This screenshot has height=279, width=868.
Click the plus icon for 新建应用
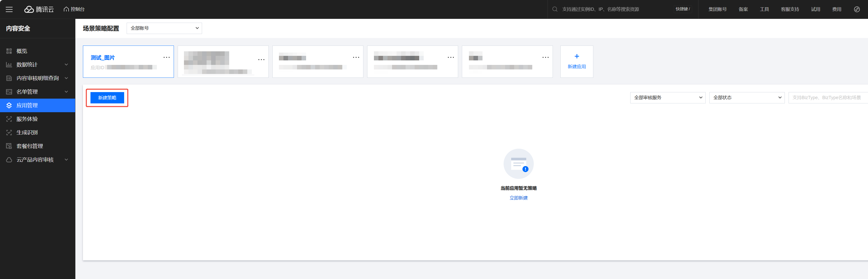576,56
